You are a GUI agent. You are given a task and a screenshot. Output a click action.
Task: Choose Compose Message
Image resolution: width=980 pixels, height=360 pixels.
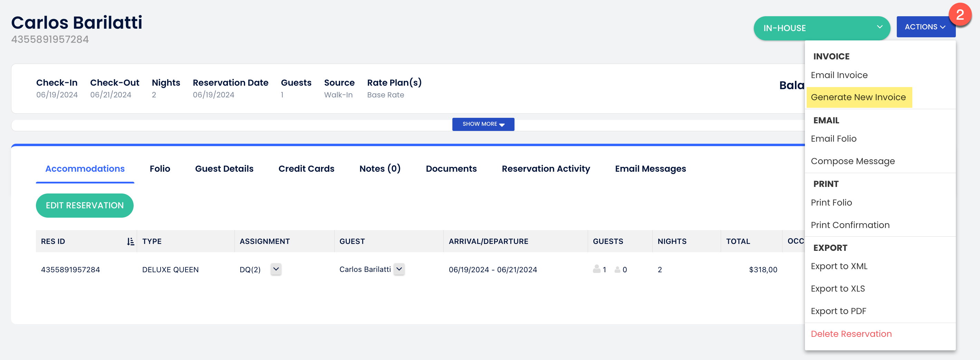(x=852, y=161)
